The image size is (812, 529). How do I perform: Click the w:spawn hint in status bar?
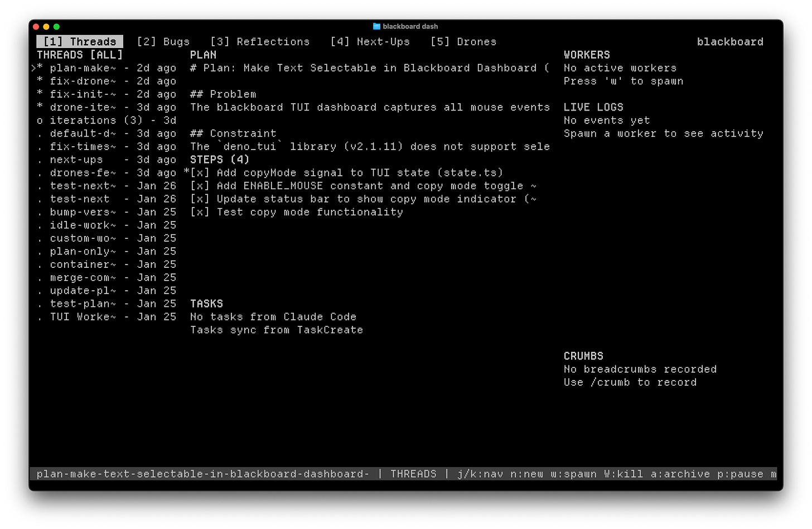pyautogui.click(x=573, y=474)
